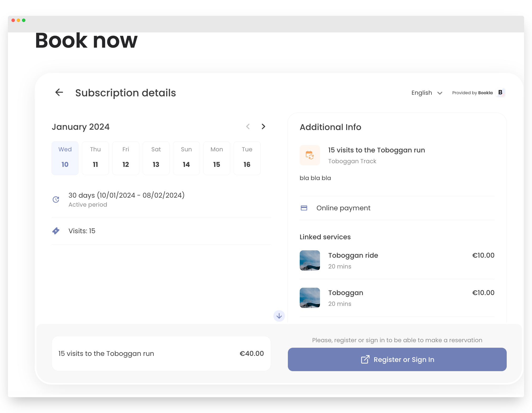Viewport: 532px width, 413px height.
Task: Choose Tue 16 date tile
Action: coord(247,158)
